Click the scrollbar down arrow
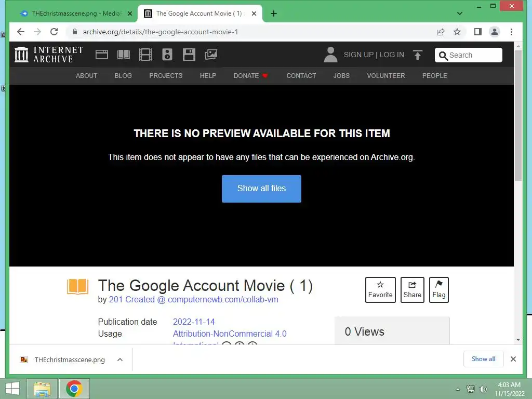The width and height of the screenshot is (532, 399). [x=518, y=340]
